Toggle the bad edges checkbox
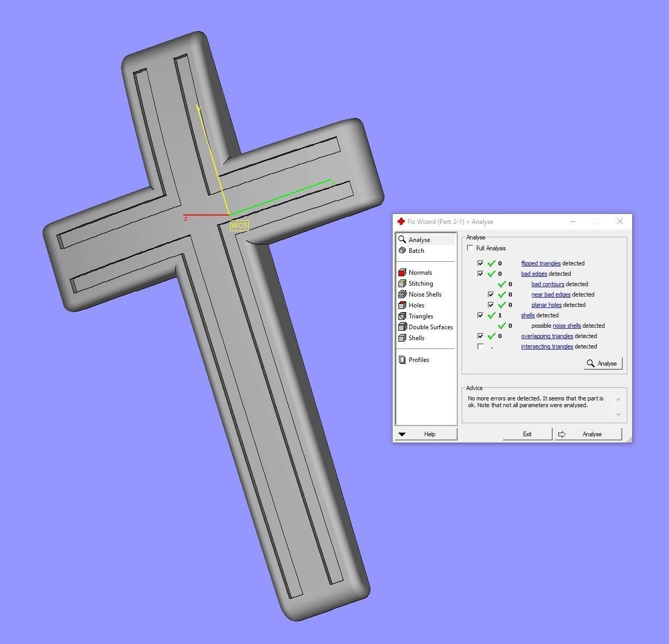 (x=480, y=274)
